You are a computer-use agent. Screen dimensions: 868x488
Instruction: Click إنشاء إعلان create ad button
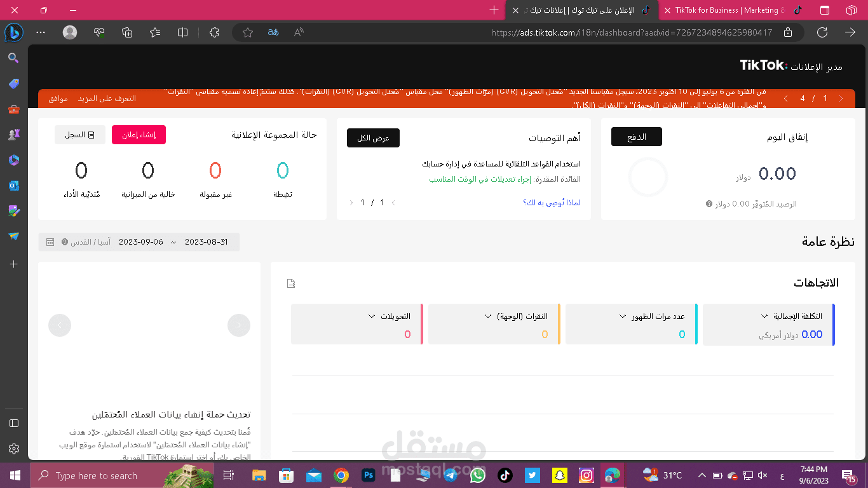click(x=139, y=135)
